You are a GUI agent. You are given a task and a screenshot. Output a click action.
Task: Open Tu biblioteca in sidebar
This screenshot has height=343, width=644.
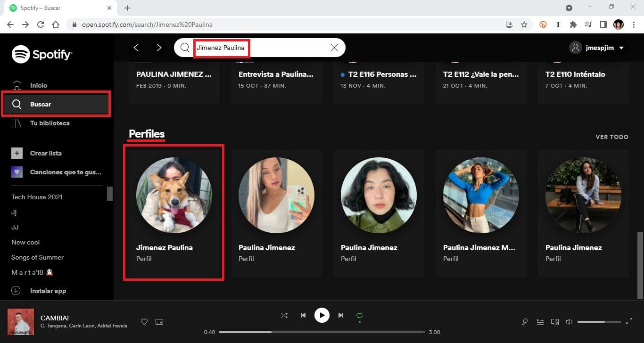pyautogui.click(x=50, y=123)
